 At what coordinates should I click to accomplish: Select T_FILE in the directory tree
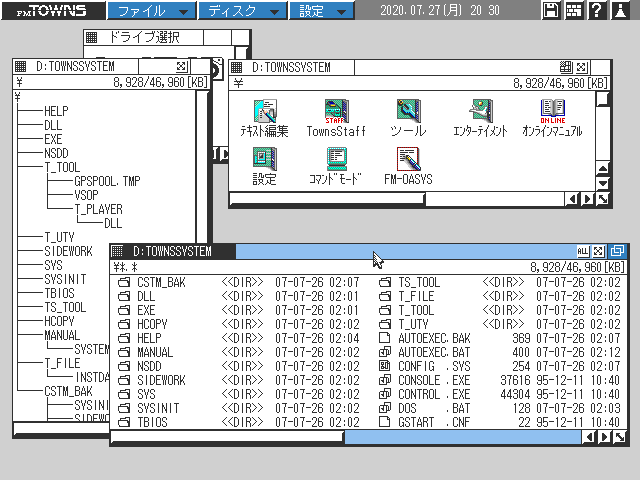(62, 363)
